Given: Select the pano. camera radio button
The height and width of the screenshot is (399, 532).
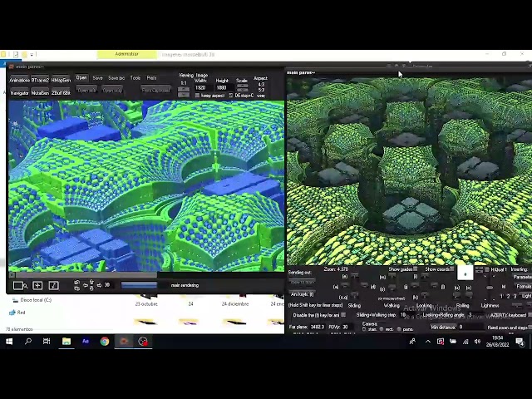Looking at the screenshot, I should pyautogui.click(x=399, y=329).
